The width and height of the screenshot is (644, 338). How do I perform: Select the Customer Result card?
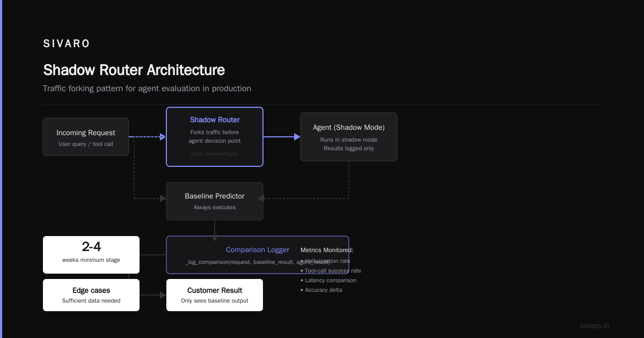point(215,295)
